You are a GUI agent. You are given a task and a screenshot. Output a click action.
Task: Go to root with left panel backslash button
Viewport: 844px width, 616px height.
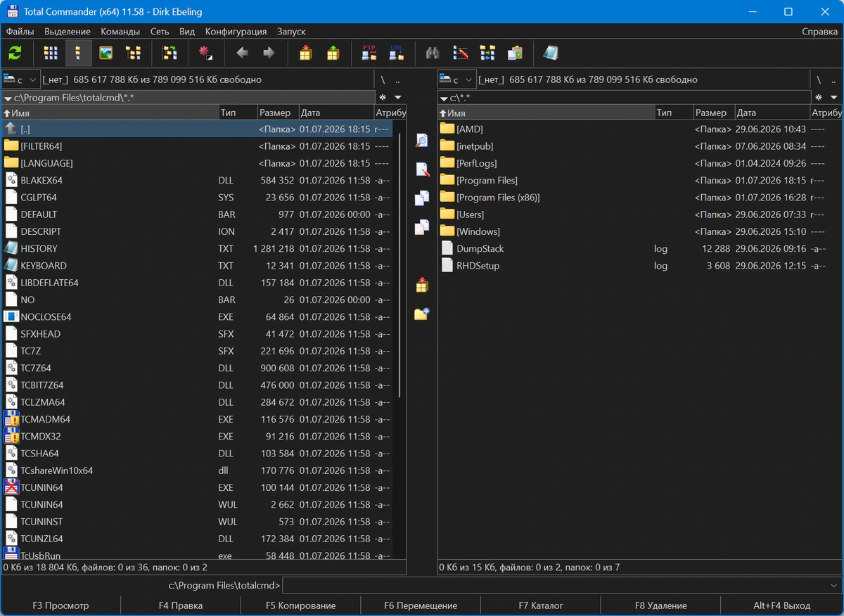pyautogui.click(x=383, y=79)
